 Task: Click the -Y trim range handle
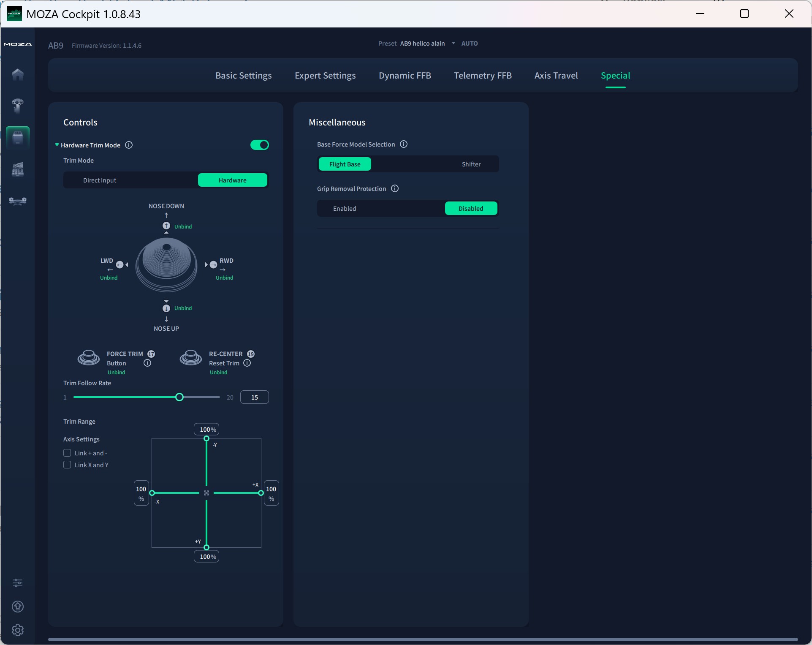tap(206, 438)
